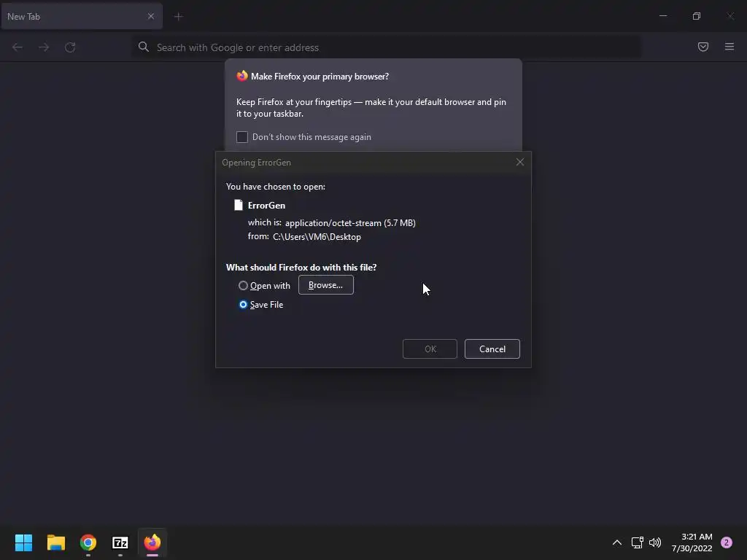Select the Save File radio button
747x560 pixels.
point(243,305)
